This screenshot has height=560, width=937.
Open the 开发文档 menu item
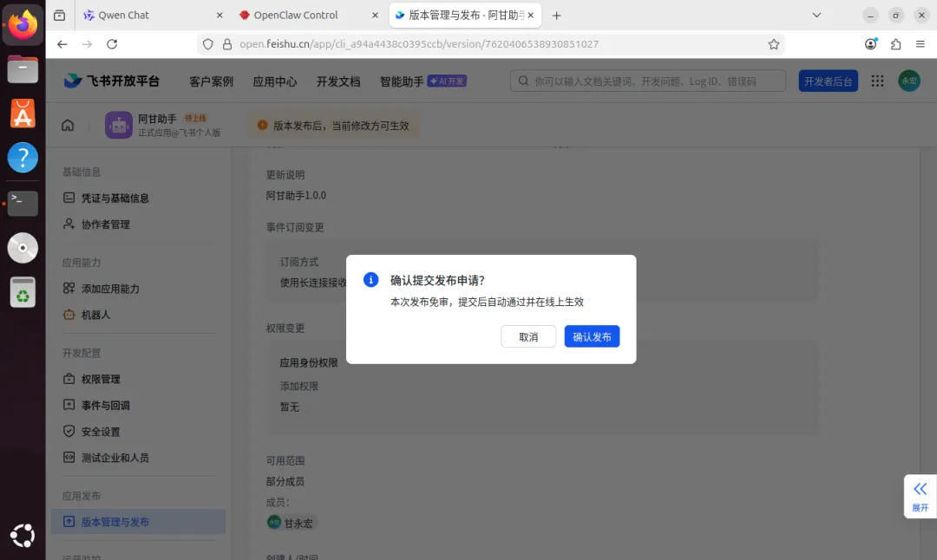(337, 81)
